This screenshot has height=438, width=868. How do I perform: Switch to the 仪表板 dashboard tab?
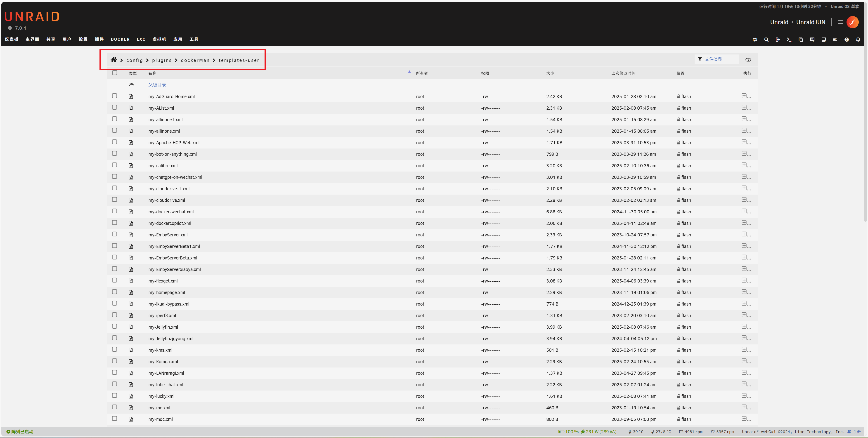point(12,39)
